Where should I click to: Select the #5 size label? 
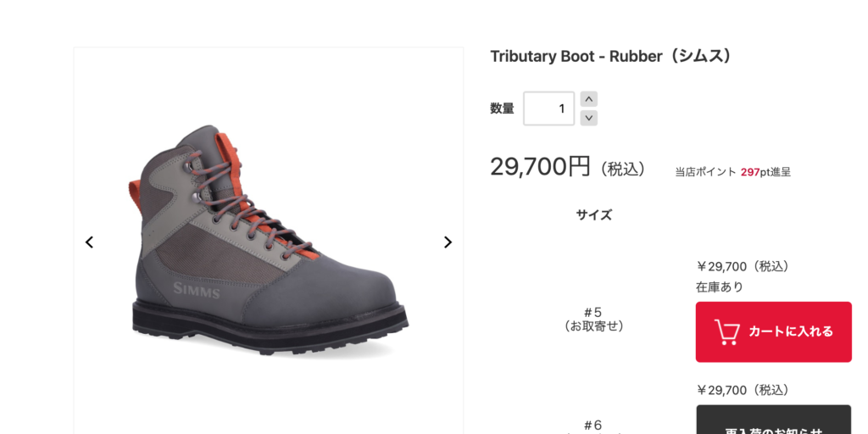pos(593,320)
